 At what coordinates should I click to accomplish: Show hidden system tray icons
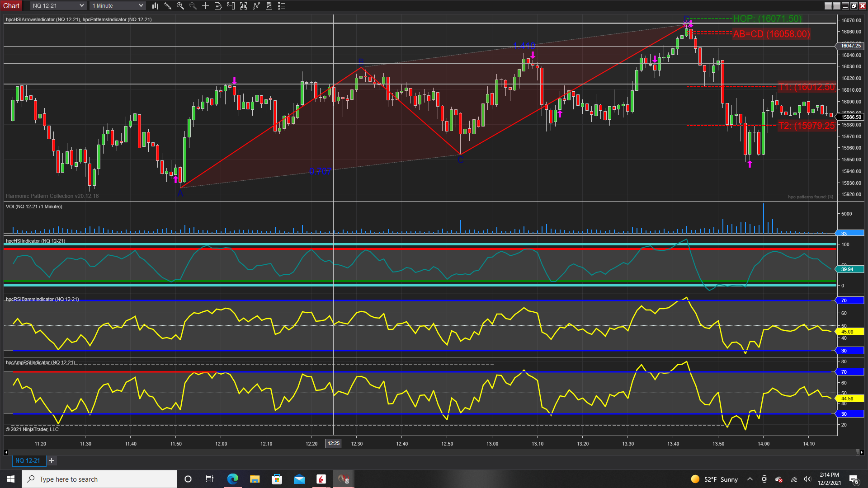click(x=750, y=479)
